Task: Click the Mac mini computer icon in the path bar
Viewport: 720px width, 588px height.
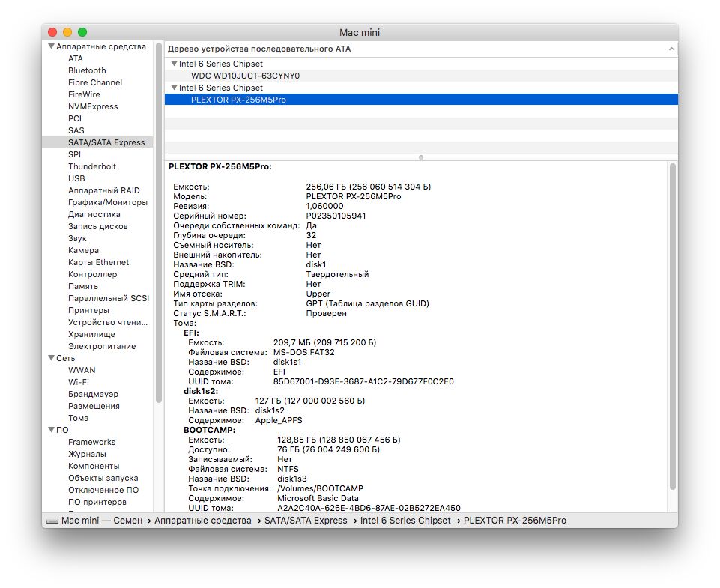Action: pyautogui.click(x=52, y=521)
